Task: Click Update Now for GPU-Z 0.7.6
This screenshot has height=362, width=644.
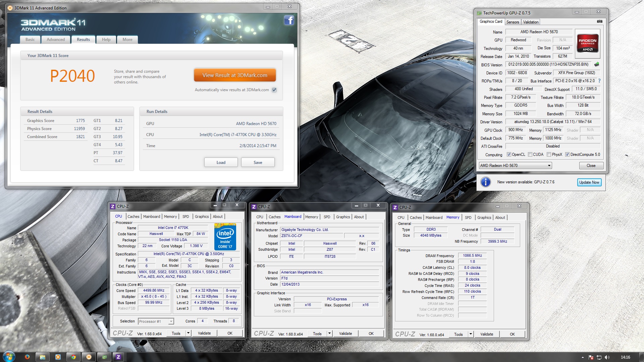Action: pyautogui.click(x=589, y=182)
